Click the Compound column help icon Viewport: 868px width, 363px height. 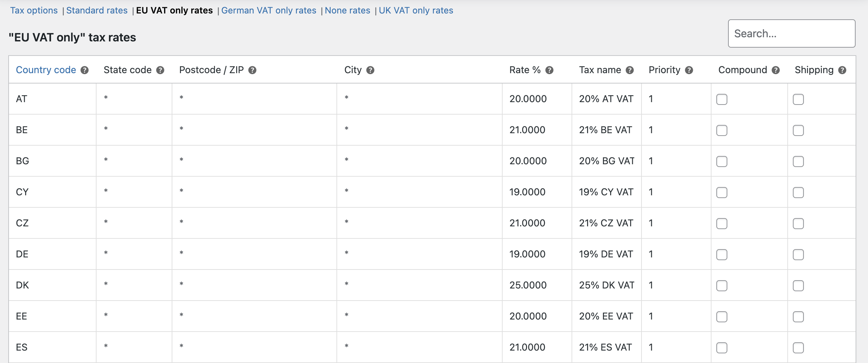click(776, 70)
